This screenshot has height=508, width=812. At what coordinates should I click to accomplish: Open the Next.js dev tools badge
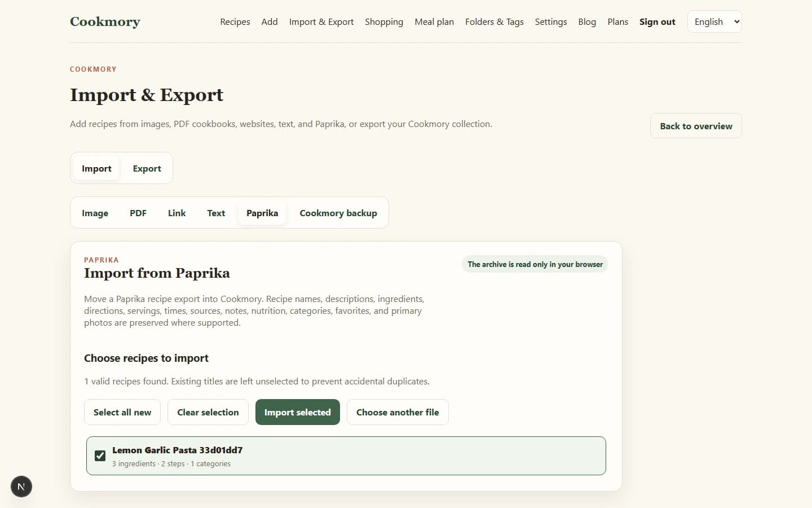(x=21, y=487)
